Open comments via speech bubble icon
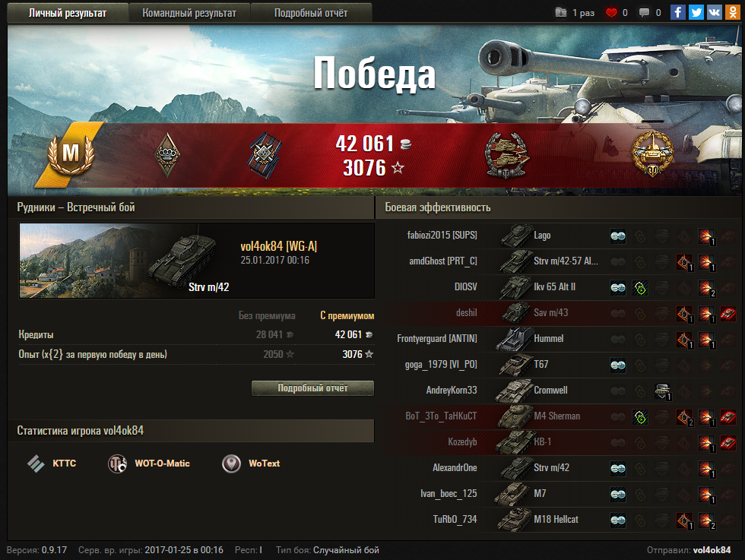The height and width of the screenshot is (560, 745). pos(644,12)
